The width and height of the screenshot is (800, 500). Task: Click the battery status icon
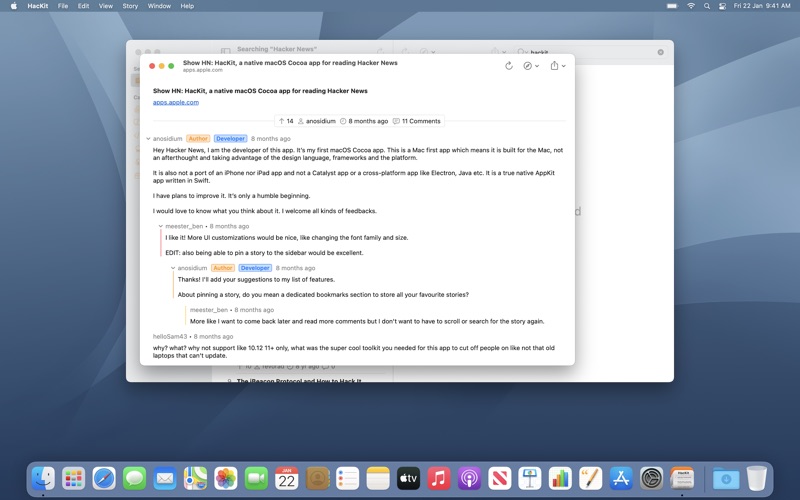click(x=672, y=6)
